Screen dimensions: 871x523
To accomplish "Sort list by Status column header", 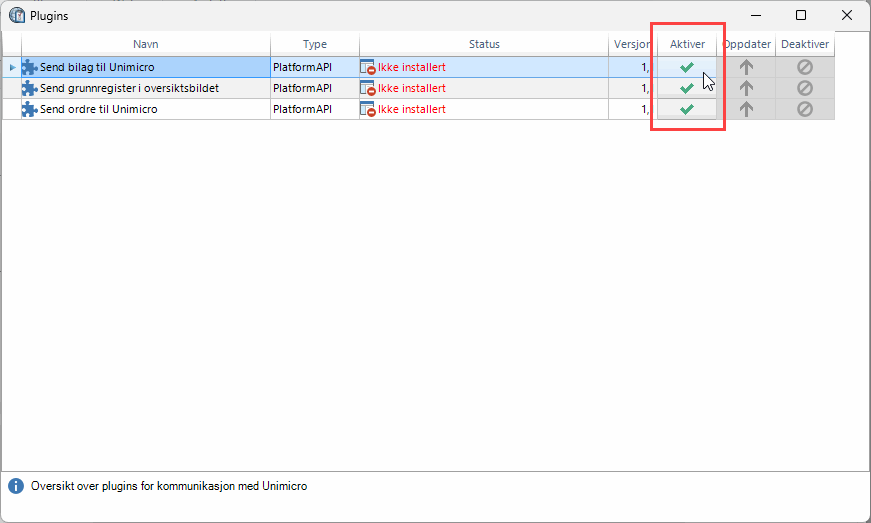I will click(x=484, y=44).
